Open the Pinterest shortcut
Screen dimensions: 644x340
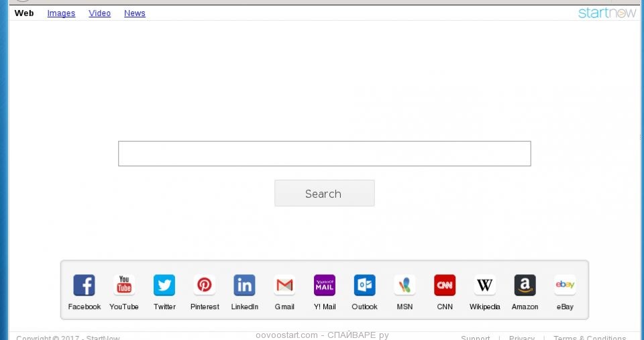point(205,286)
